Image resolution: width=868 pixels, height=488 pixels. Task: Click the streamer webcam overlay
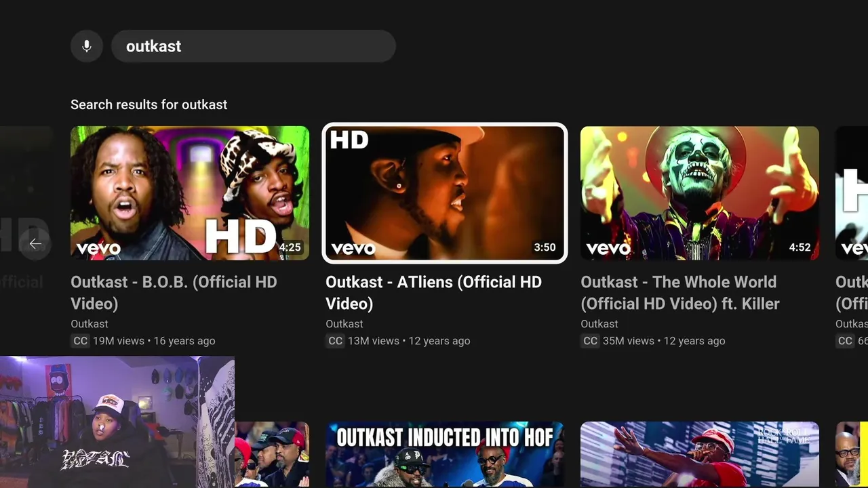pyautogui.click(x=117, y=422)
